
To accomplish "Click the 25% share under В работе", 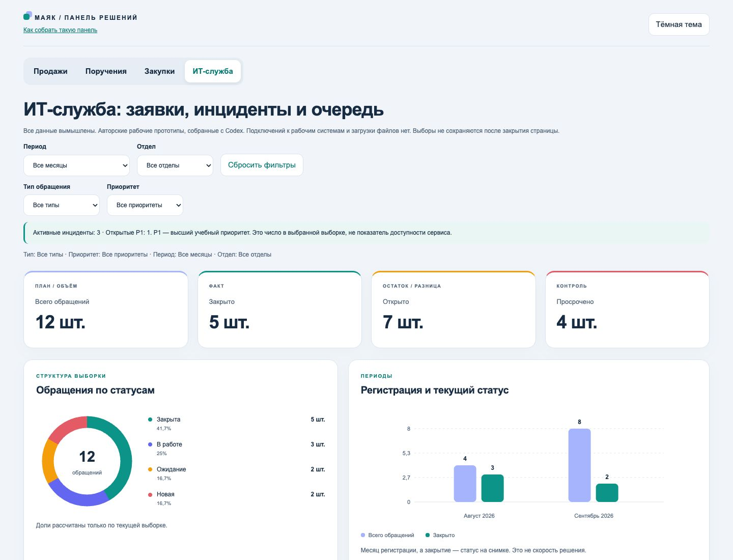I will 162,454.
